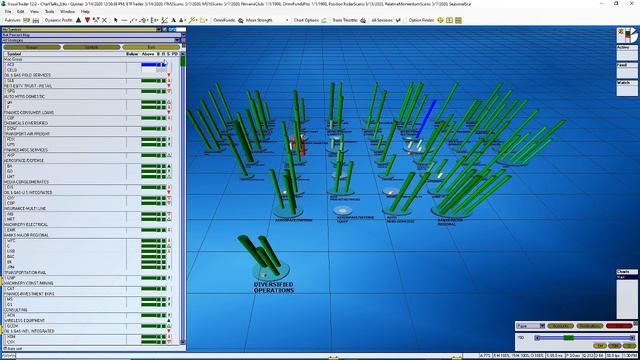Image resolution: width=640 pixels, height=360 pixels.
Task: Click the slider's right end arrow
Action: [632, 338]
